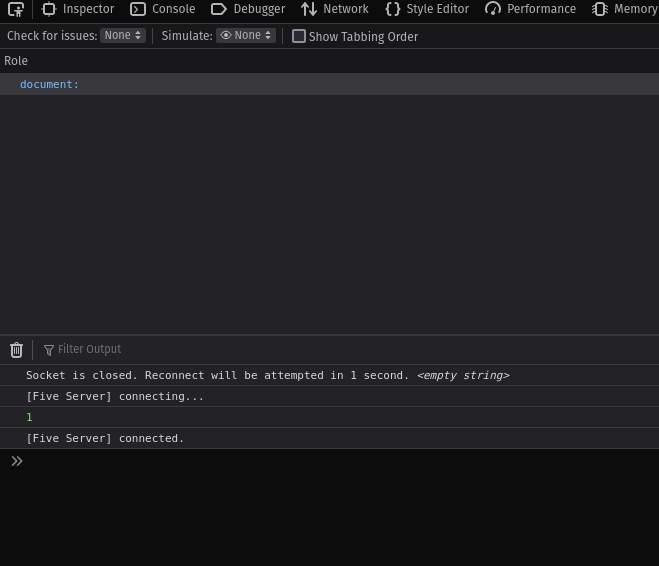The height and width of the screenshot is (566, 659).
Task: Enable Show Tabbing Order checkbox
Action: click(299, 36)
